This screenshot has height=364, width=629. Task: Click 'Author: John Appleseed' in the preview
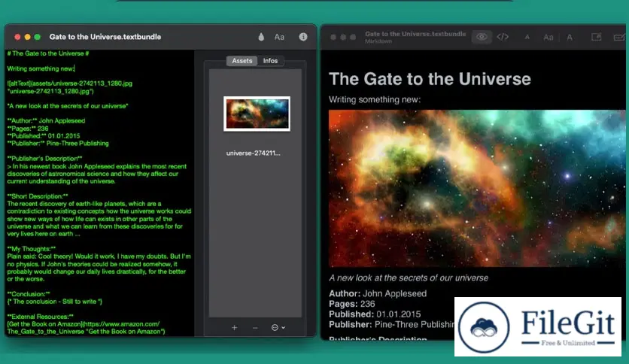(x=378, y=293)
